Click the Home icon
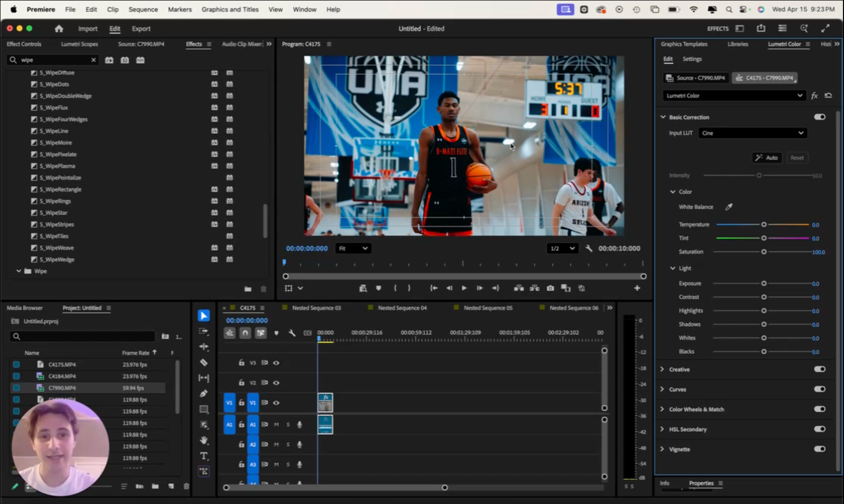The width and height of the screenshot is (844, 504). coord(59,28)
